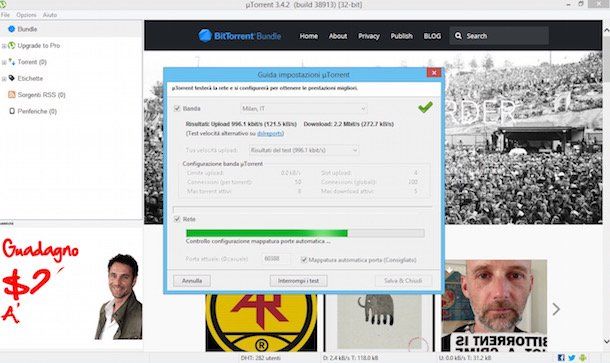Click the yellow AR logo bundle thumbnail
Screen dimensions: 610x363
coord(261,323)
